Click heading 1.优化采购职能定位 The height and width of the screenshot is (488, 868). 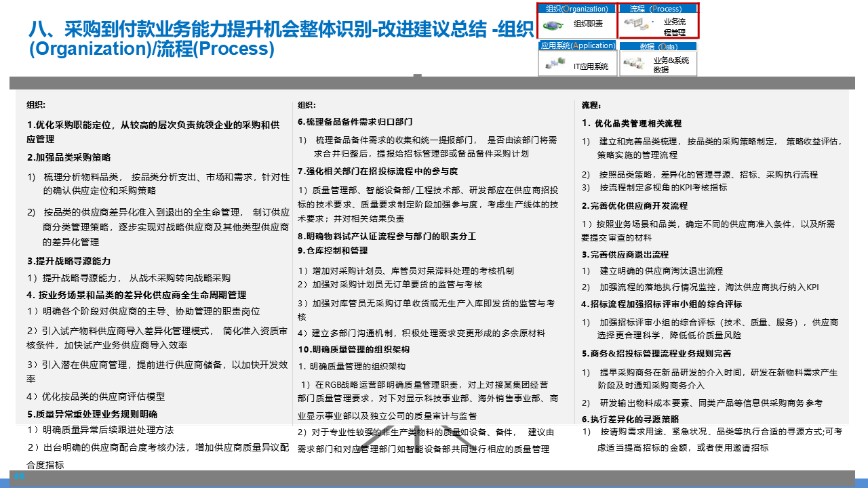tap(153, 131)
